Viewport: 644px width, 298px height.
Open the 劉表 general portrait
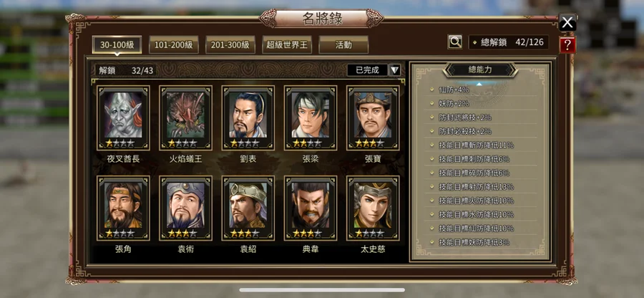(248, 118)
